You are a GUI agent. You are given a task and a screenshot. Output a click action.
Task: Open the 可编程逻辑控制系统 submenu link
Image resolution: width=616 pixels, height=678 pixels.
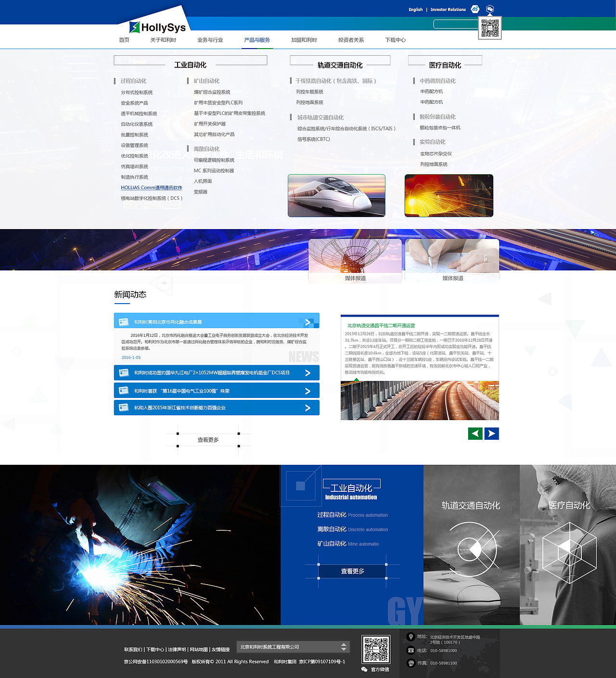tap(214, 160)
